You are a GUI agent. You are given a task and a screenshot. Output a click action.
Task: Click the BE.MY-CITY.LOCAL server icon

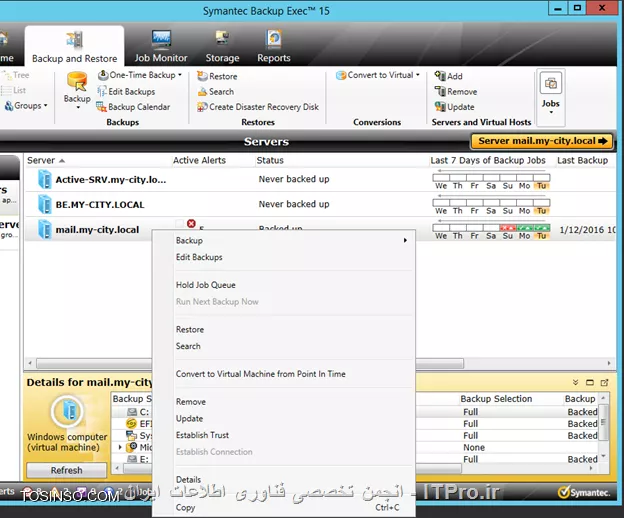45,204
